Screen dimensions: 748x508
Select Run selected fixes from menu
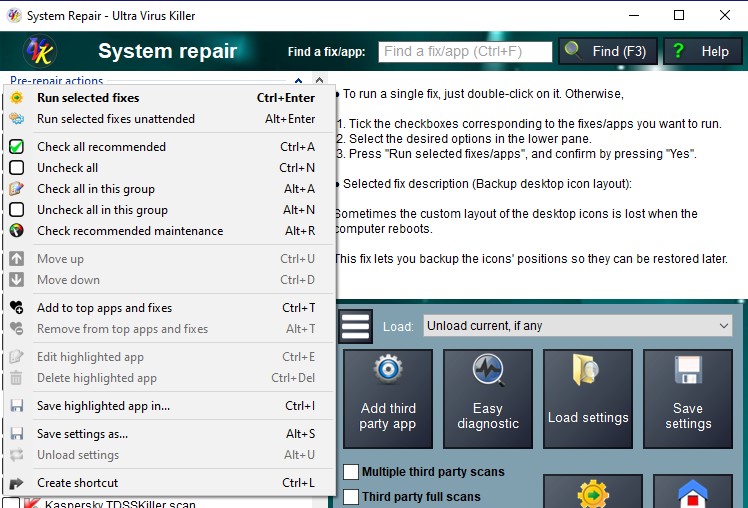click(x=88, y=98)
